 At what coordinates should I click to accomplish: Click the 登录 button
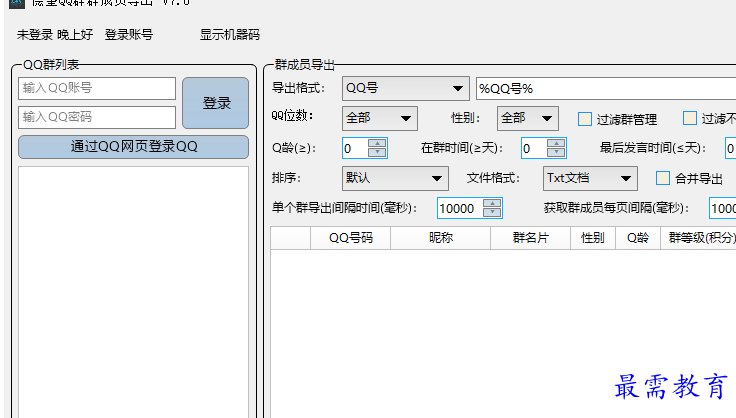(215, 103)
